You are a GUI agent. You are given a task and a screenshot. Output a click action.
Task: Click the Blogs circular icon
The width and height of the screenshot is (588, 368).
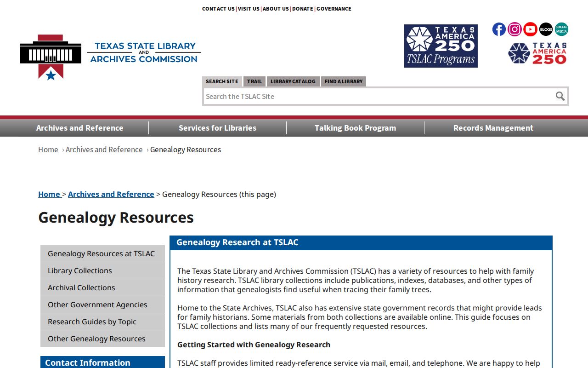[x=546, y=29]
